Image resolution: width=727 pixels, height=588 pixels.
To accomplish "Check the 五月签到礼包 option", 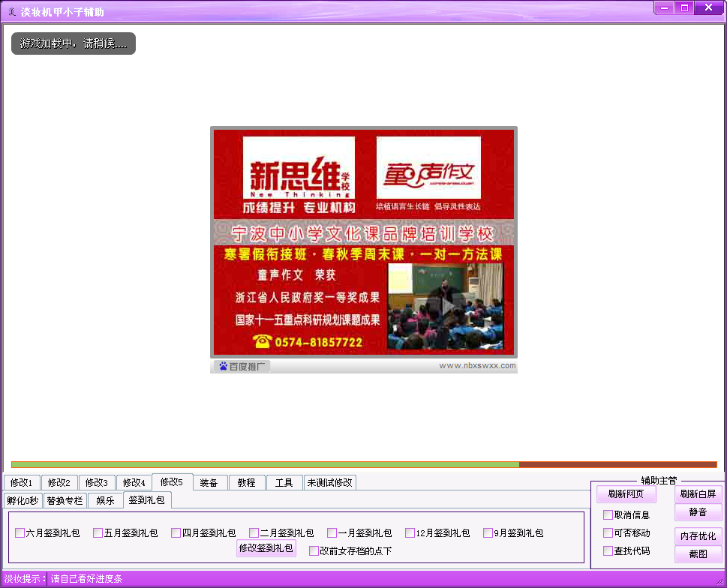I will 98,533.
